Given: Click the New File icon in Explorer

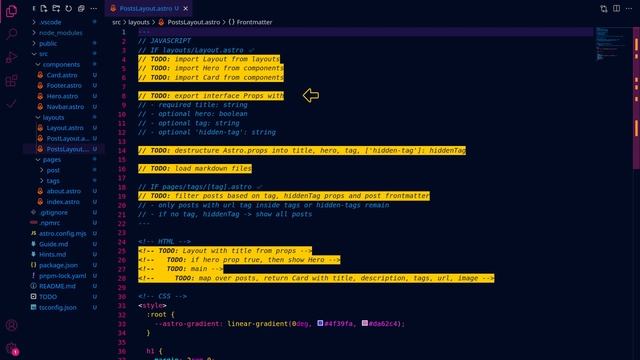Looking at the screenshot, I should pos(44,9).
